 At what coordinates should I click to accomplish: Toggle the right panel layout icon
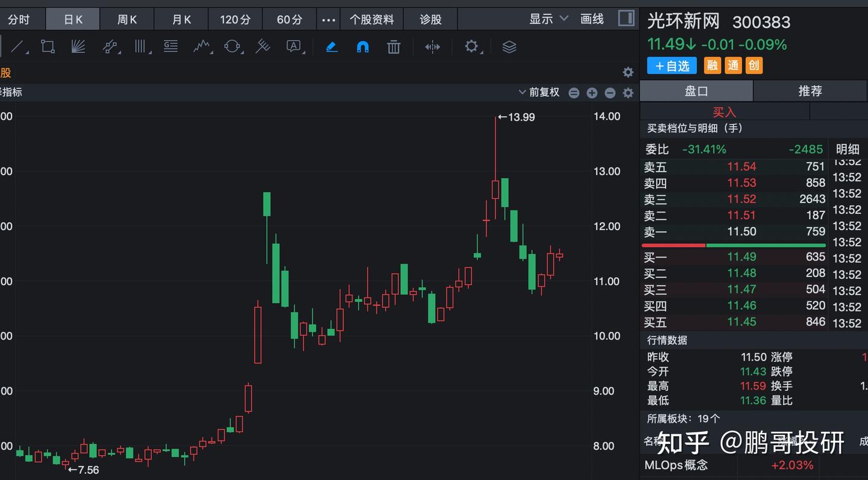[626, 18]
